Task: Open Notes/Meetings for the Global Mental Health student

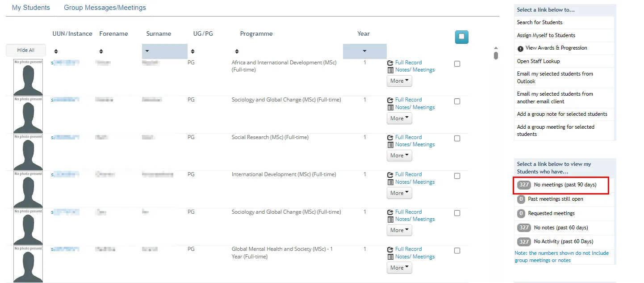Action: tap(414, 256)
